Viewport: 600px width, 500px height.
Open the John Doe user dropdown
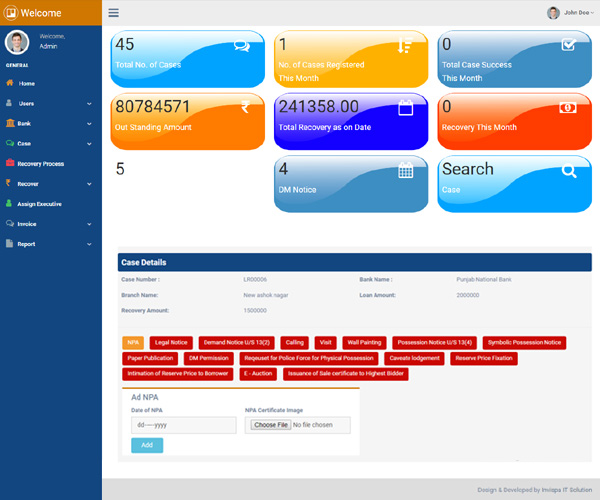coord(570,13)
